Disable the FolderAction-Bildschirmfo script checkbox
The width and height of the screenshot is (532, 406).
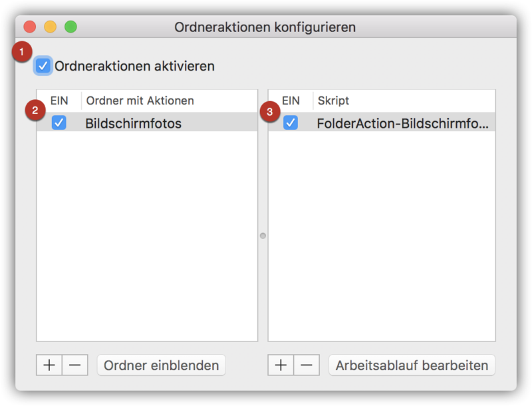tap(291, 122)
